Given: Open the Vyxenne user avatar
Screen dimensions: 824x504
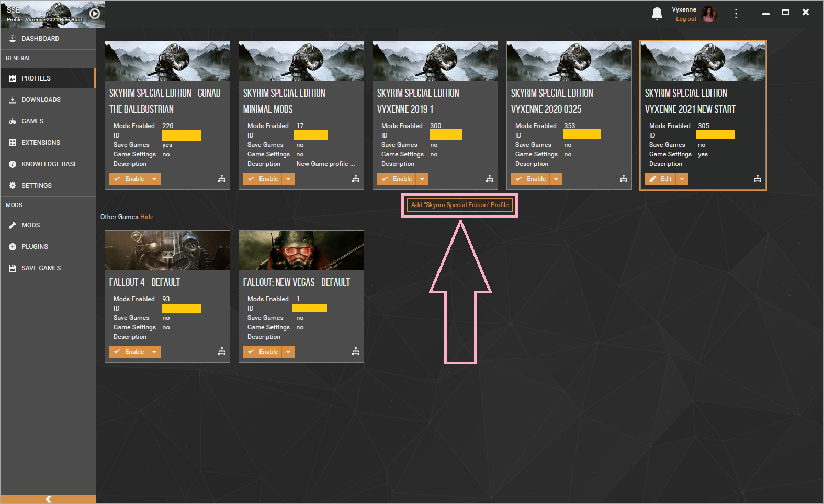Looking at the screenshot, I should (x=709, y=14).
